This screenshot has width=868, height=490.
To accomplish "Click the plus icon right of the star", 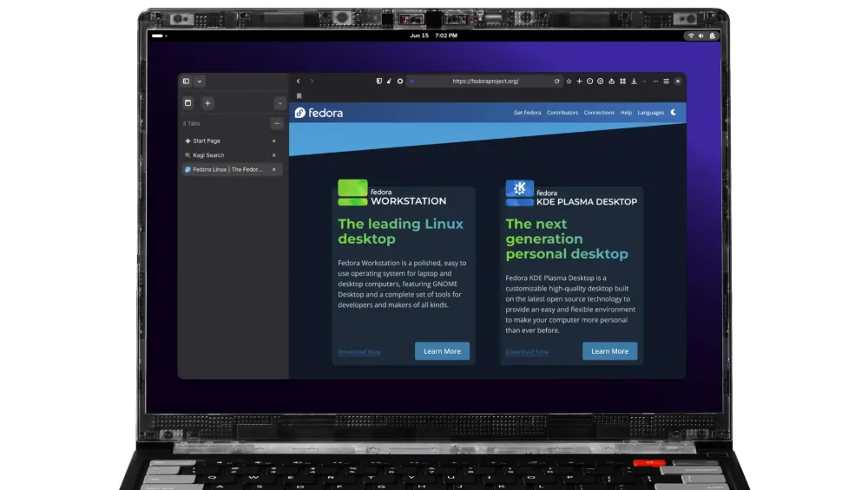I will [579, 82].
